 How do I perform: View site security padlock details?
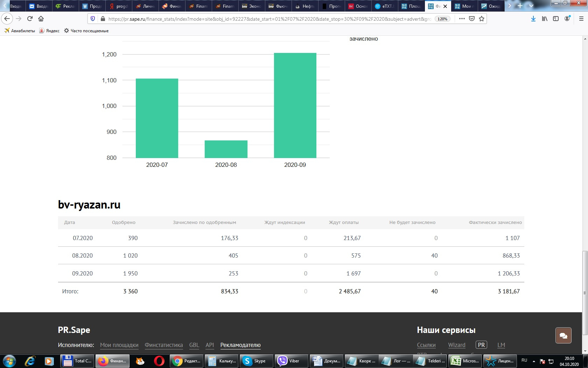[103, 19]
